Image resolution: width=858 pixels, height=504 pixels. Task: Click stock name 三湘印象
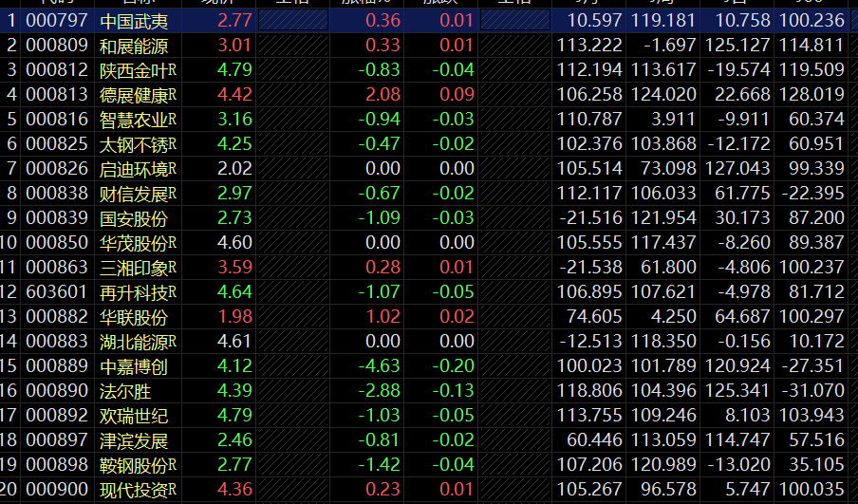pyautogui.click(x=134, y=268)
